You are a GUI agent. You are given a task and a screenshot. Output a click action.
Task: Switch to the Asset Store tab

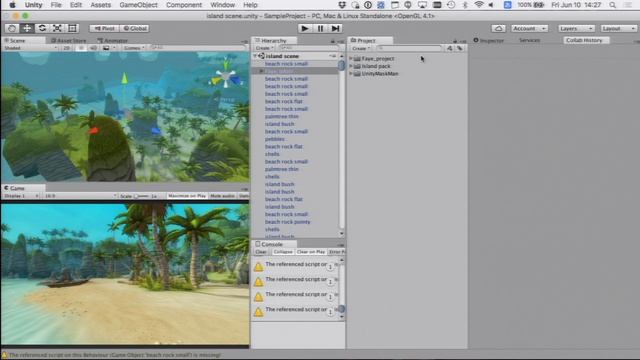click(69, 40)
